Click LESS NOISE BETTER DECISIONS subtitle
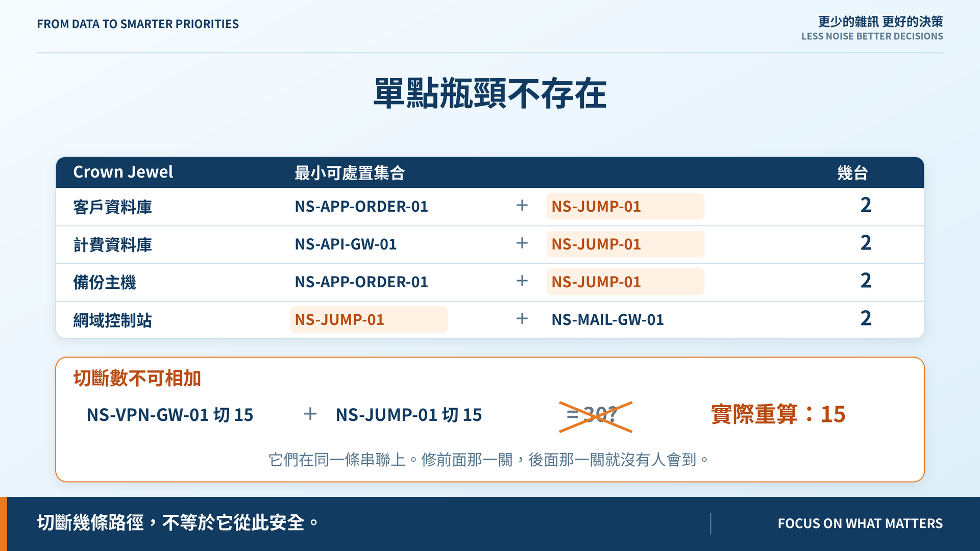This screenshot has width=980, height=551. (872, 36)
